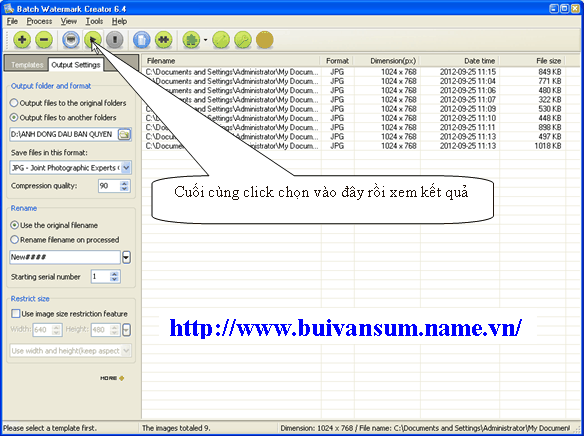This screenshot has height=436, width=585.
Task: Switch to the Templates tab
Action: click(x=26, y=65)
